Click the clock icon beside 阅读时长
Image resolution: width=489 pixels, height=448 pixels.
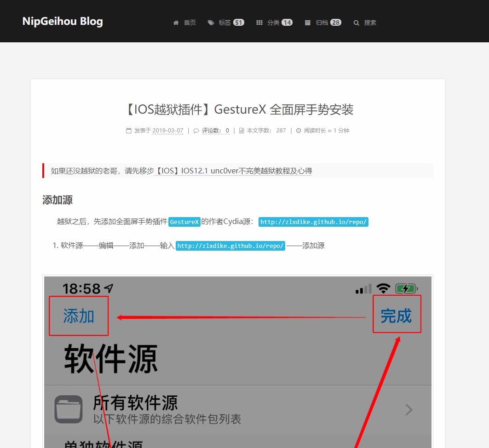[x=299, y=131]
